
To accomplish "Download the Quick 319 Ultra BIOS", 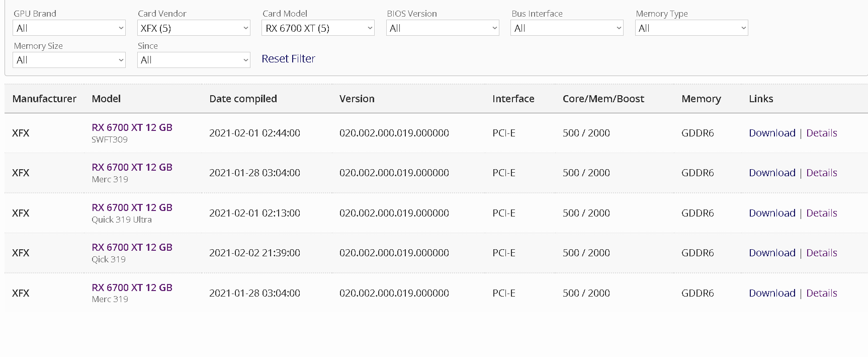I will pyautogui.click(x=772, y=213).
